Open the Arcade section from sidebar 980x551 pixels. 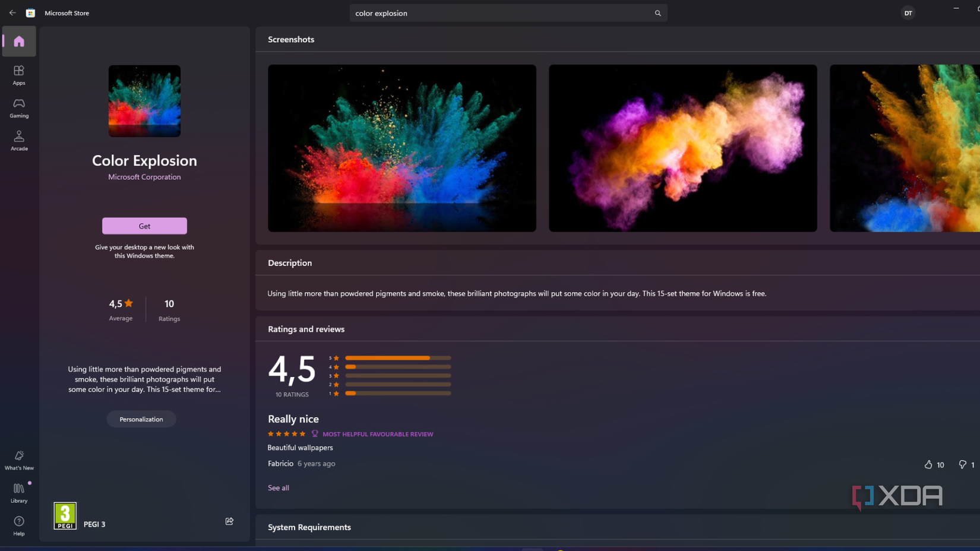coord(18,140)
